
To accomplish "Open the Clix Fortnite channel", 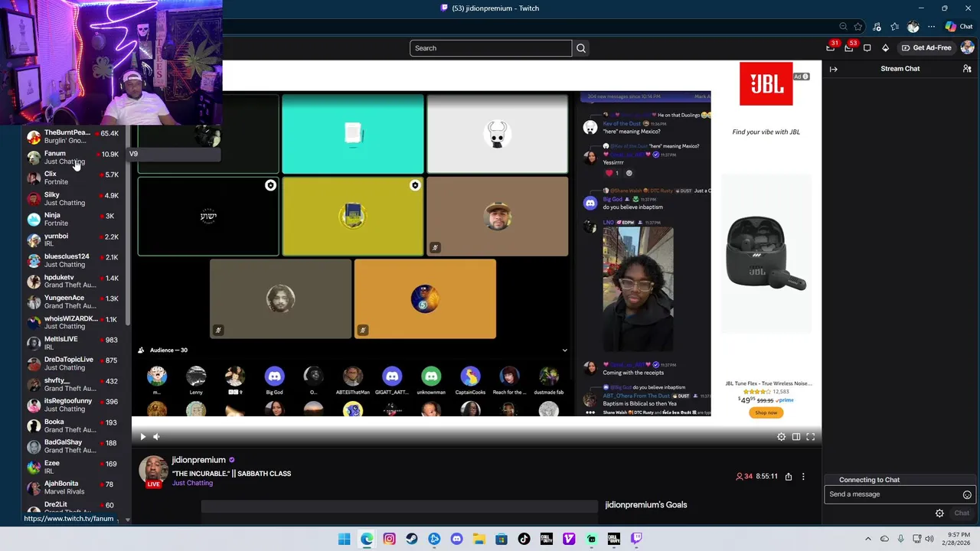I will pyautogui.click(x=75, y=178).
